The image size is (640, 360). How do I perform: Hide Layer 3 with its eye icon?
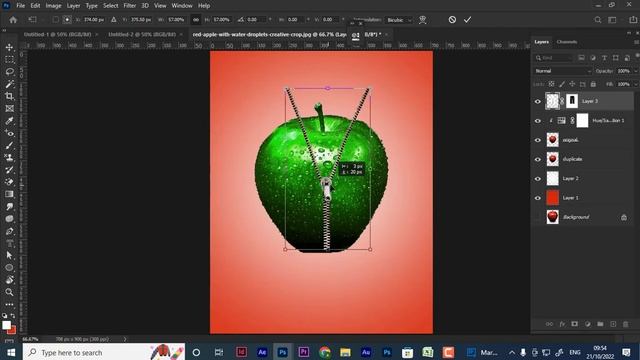[538, 102]
